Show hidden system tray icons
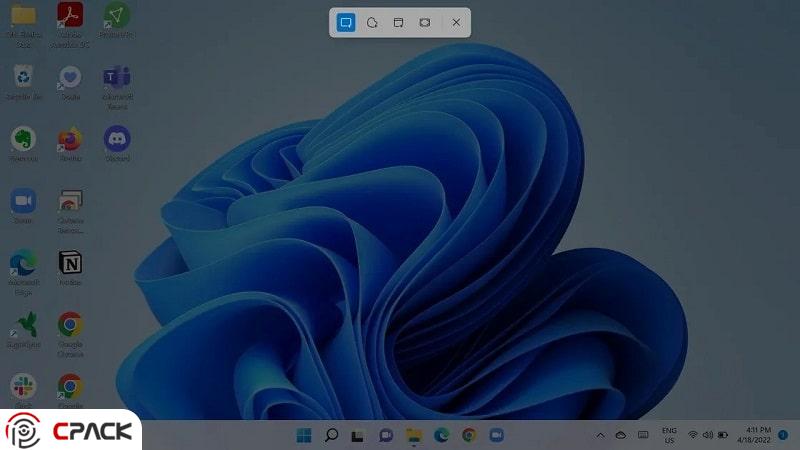This screenshot has width=800, height=450. (601, 435)
